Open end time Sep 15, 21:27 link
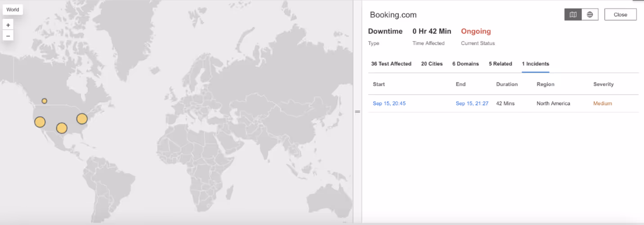The height and width of the screenshot is (225, 644). (472, 103)
